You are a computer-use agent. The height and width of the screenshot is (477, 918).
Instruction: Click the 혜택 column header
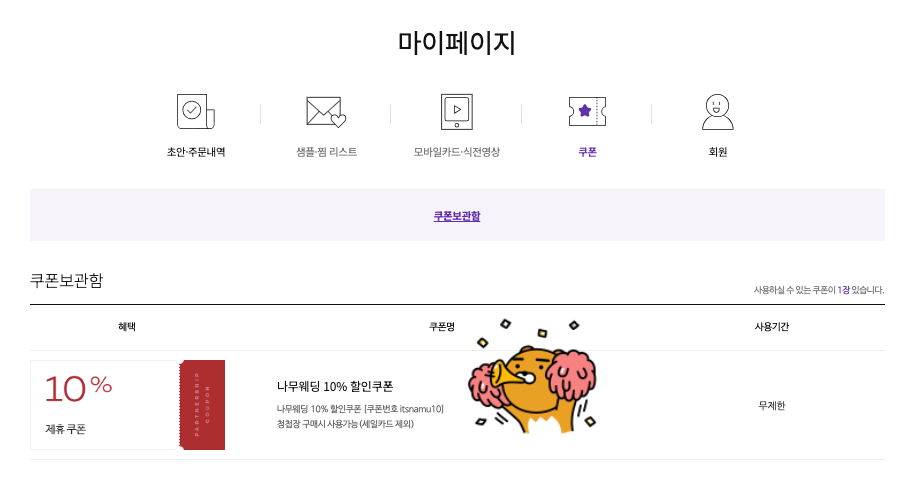(x=127, y=327)
